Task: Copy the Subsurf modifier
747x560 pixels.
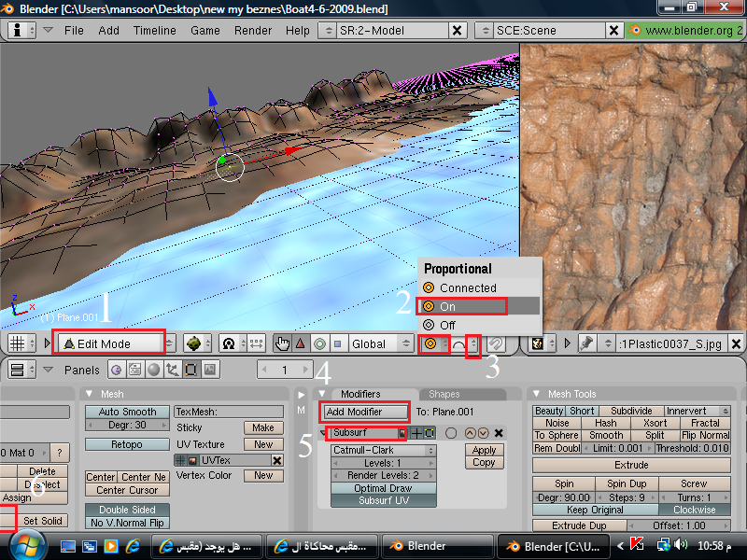Action: pos(484,462)
